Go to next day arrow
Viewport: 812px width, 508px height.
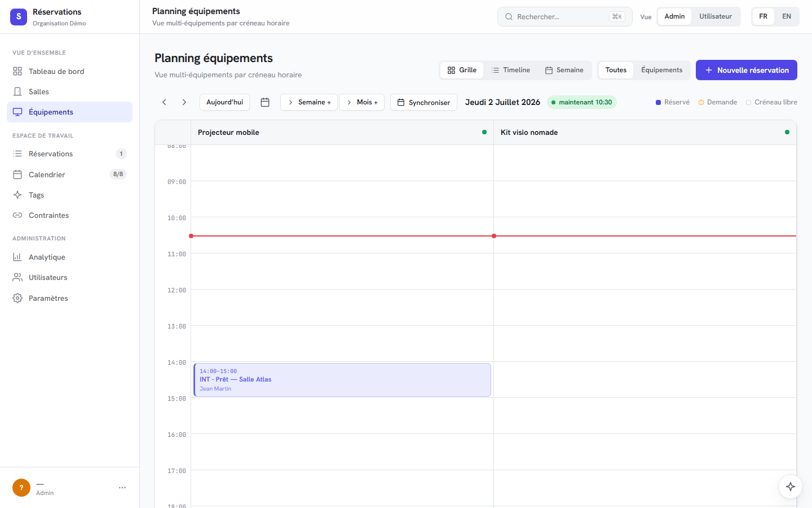click(184, 102)
